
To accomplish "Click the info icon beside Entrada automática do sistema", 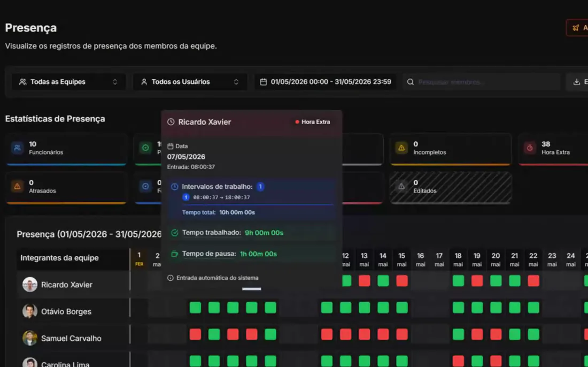I will [x=170, y=278].
